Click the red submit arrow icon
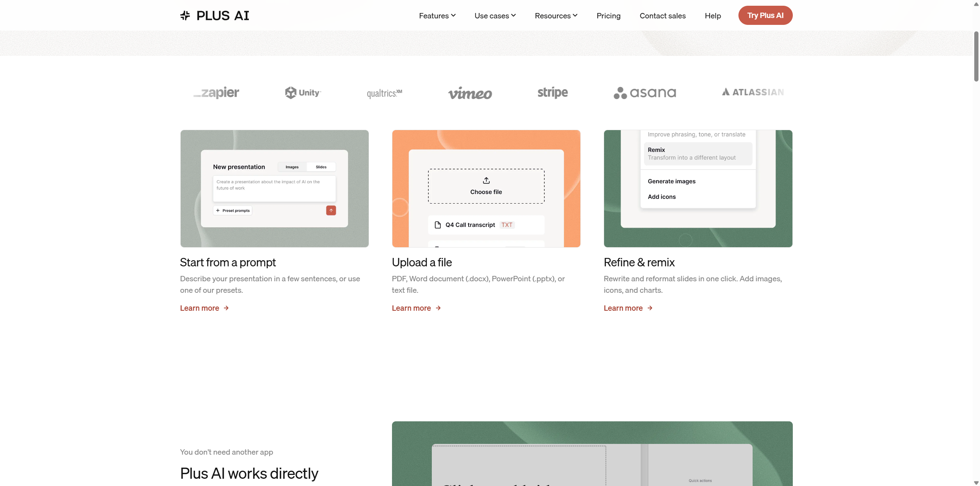 click(x=331, y=210)
